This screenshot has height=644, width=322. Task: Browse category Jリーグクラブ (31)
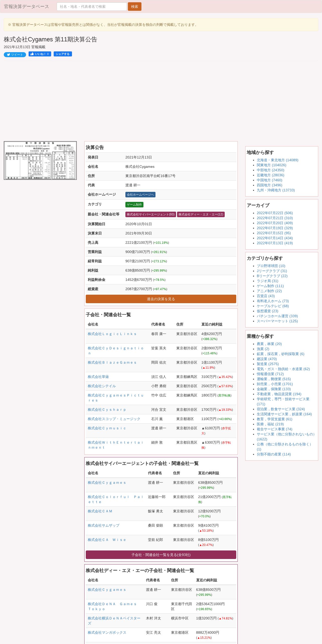pyautogui.click(x=272, y=271)
